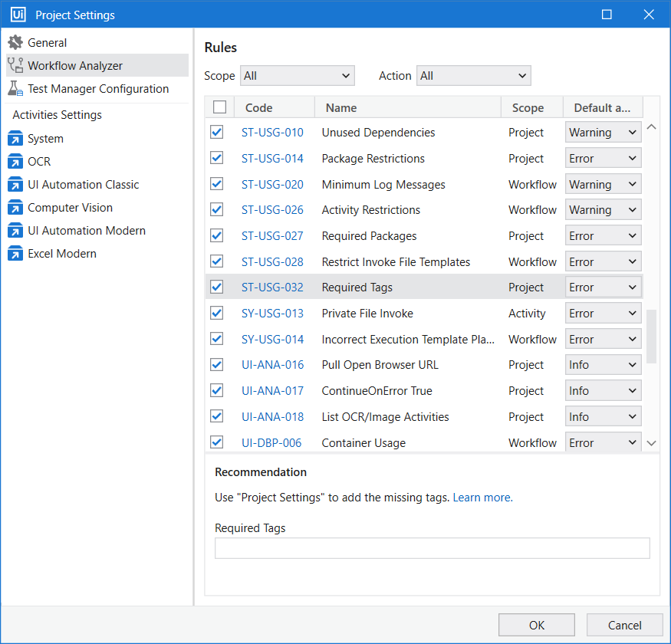
Task: Change Required Tags default action dropdown
Action: pyautogui.click(x=603, y=287)
